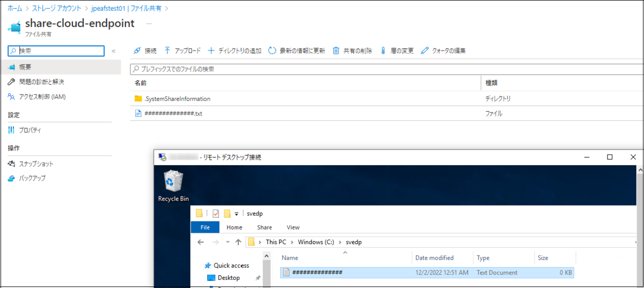Click the Explorer Back arrow
Screen dimensions: 644x288
(200, 242)
